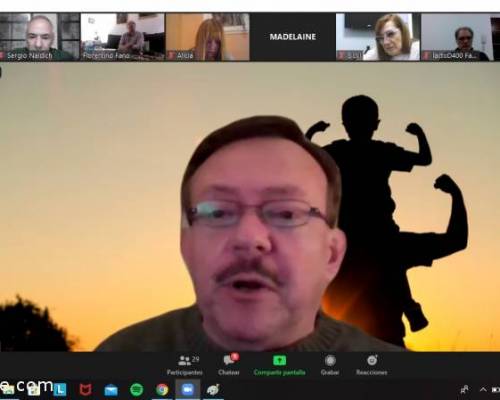Open the Reacciones menu

[x=372, y=366]
